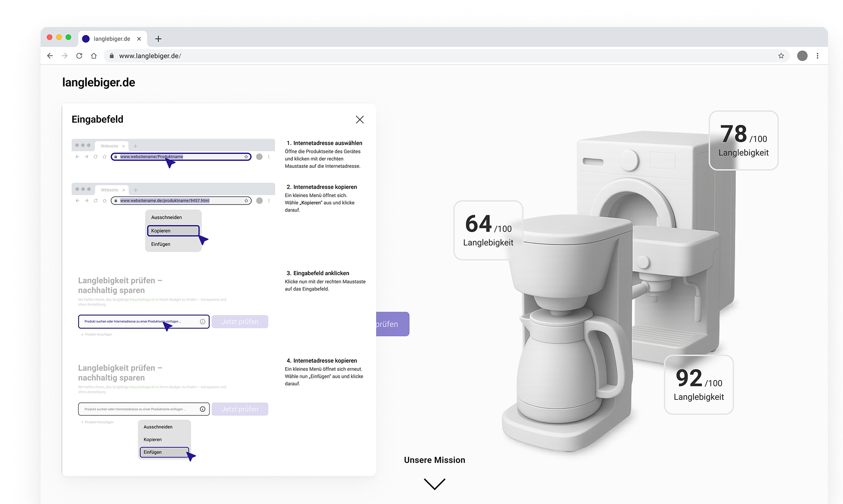
Task: Click the browser back arrow
Action: [x=50, y=56]
